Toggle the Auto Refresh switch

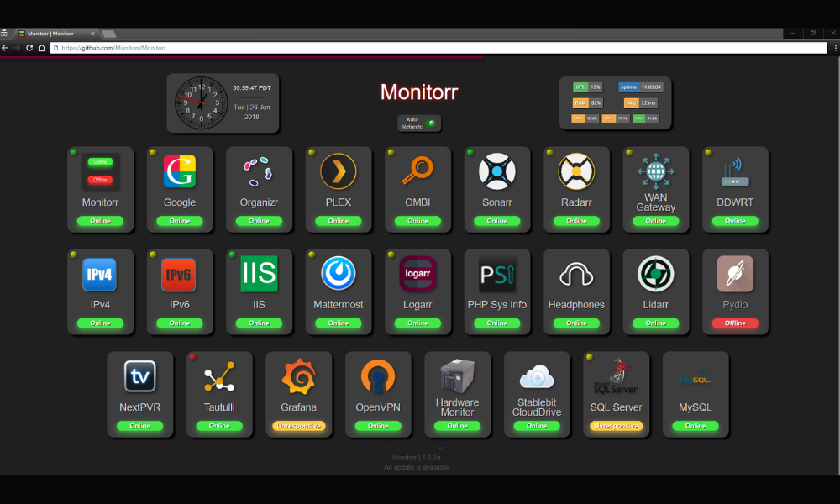tap(431, 123)
